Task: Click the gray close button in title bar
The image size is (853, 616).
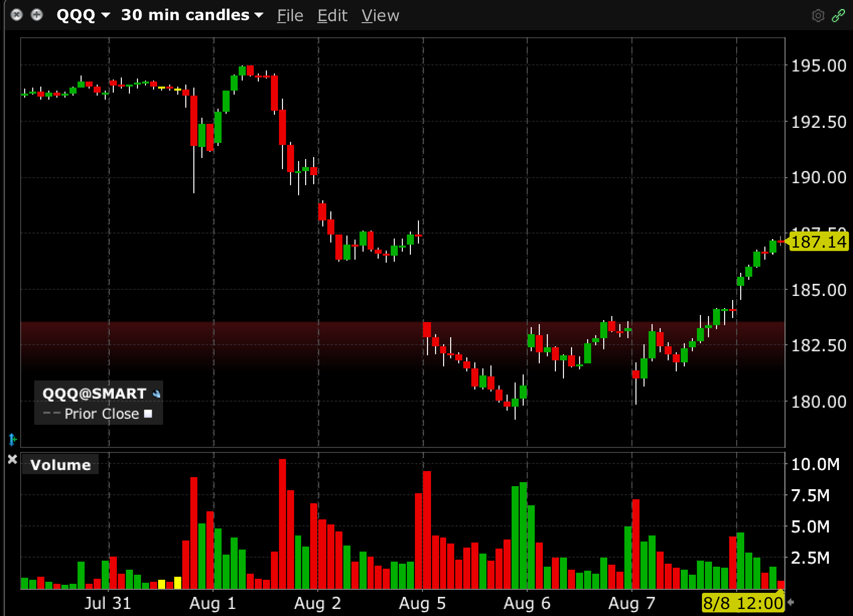Action: point(17,15)
